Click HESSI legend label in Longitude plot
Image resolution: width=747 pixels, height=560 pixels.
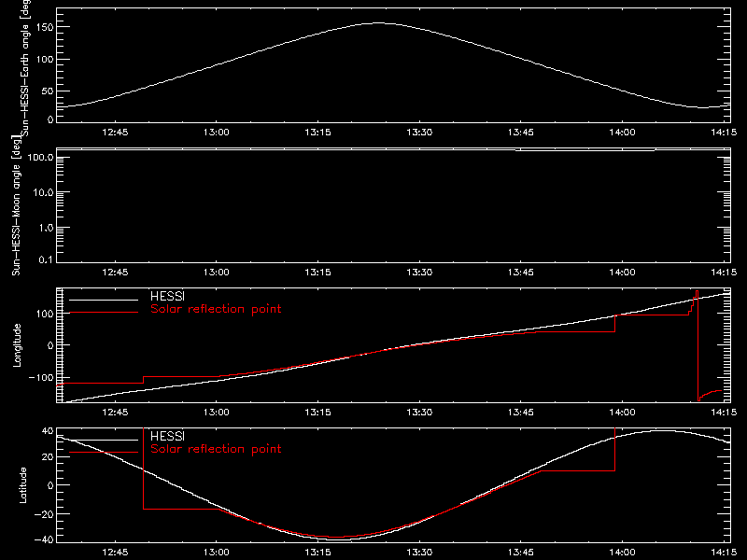[167, 296]
